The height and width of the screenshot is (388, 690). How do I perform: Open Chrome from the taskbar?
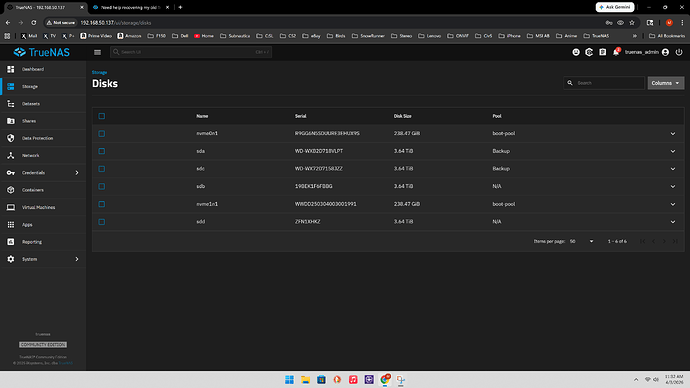385,380
